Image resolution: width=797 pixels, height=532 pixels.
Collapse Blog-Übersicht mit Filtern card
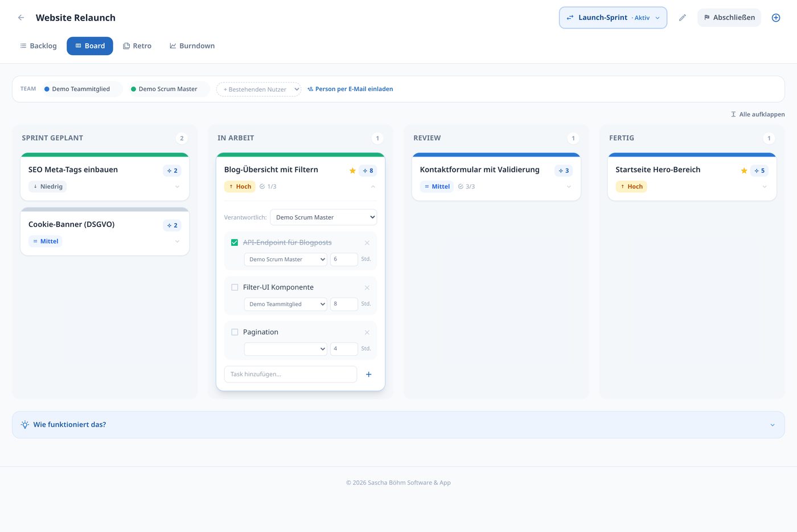coord(373,187)
